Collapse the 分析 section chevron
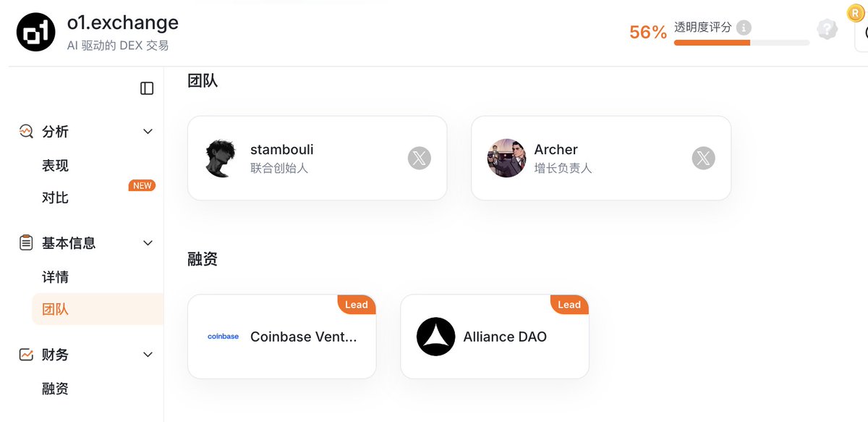The height and width of the screenshot is (422, 868). click(x=148, y=132)
